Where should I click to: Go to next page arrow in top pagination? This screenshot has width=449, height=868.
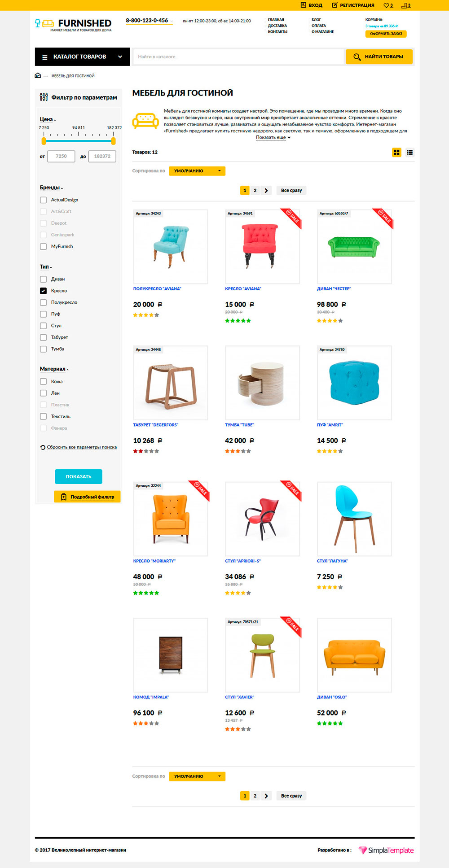pos(266,191)
